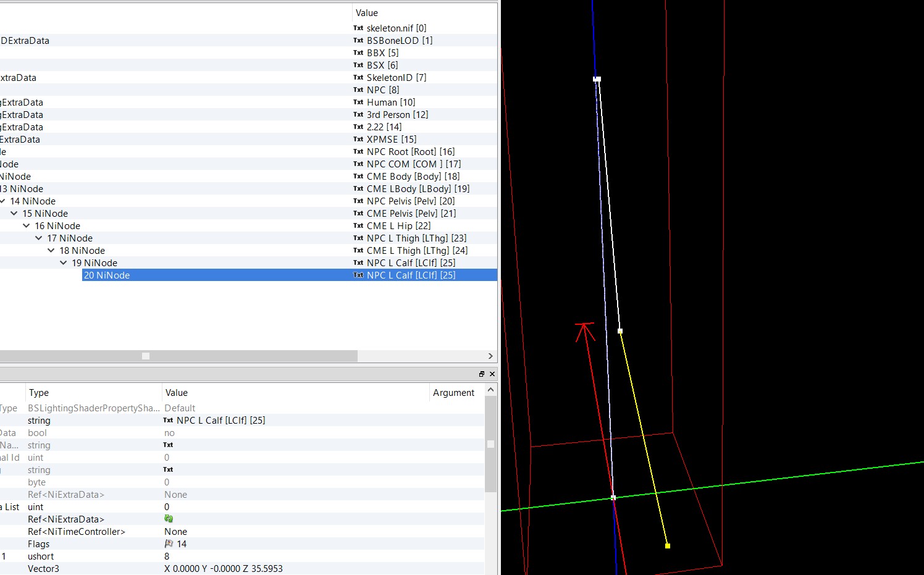The width and height of the screenshot is (924, 575).
Task: Click Txt icon beside BBX [5]
Action: 358,53
